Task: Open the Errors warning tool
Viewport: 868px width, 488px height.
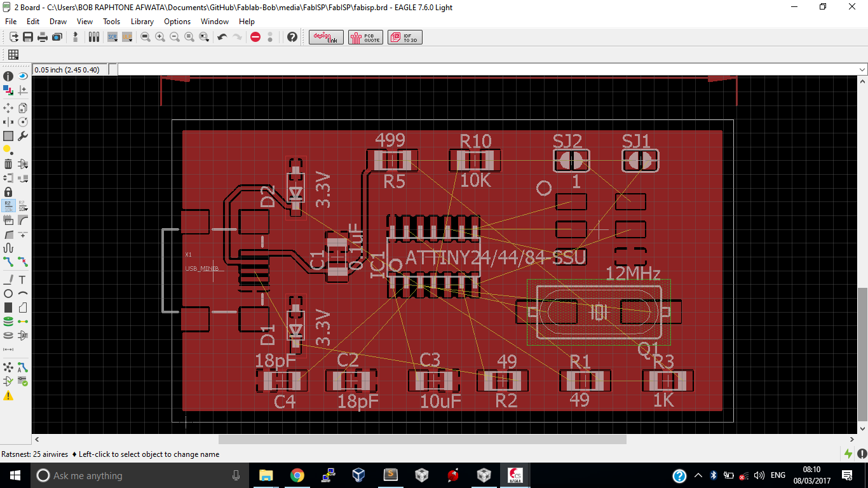Action: pos(8,395)
